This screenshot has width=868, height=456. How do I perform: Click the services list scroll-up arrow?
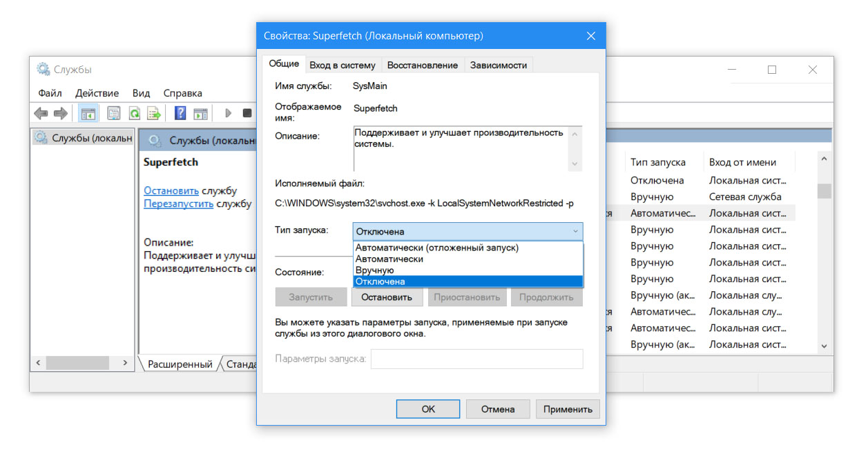[x=824, y=159]
